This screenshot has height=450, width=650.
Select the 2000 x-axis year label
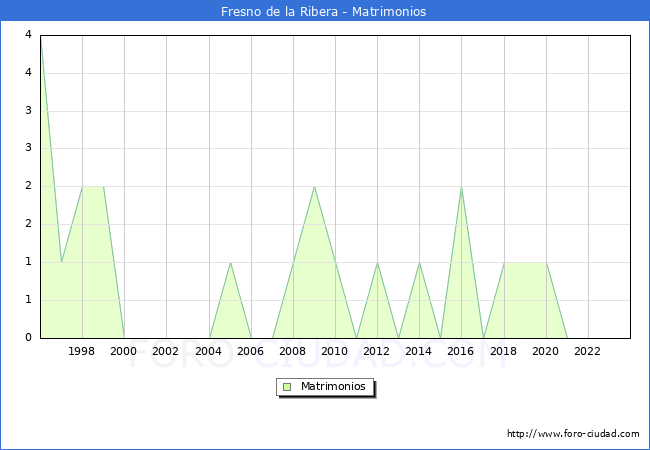point(124,351)
